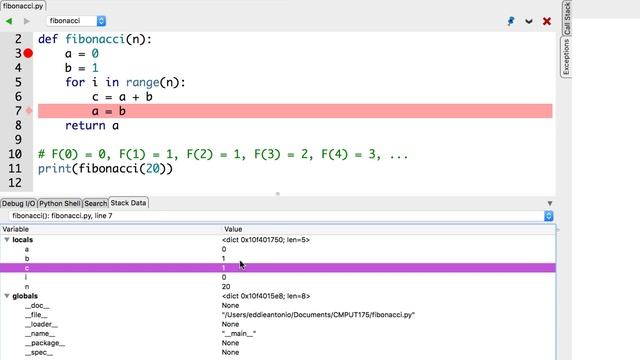
Task: Open the stack frame selector dropdown
Action: 549,216
